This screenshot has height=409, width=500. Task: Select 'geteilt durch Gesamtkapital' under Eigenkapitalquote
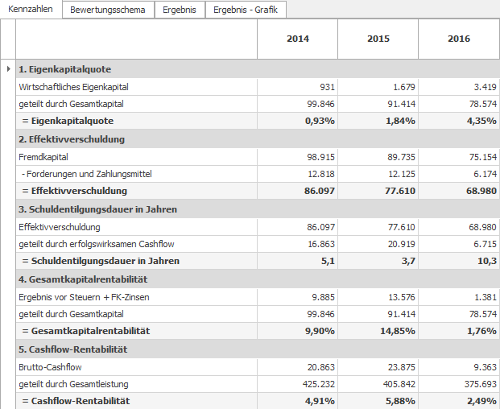coord(71,104)
